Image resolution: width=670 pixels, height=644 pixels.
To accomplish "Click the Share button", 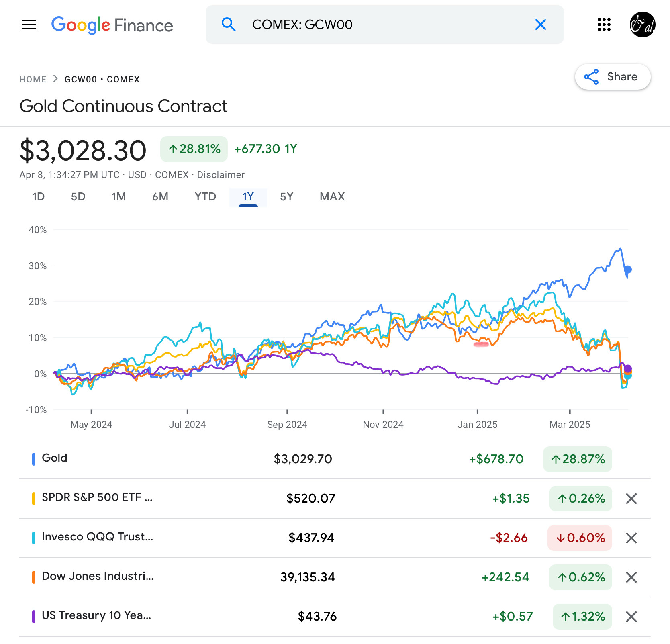I will (x=613, y=77).
